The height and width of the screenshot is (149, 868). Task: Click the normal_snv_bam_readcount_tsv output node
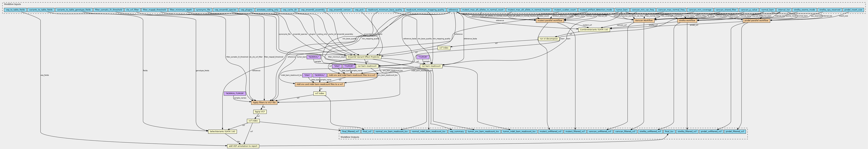coord(392,132)
